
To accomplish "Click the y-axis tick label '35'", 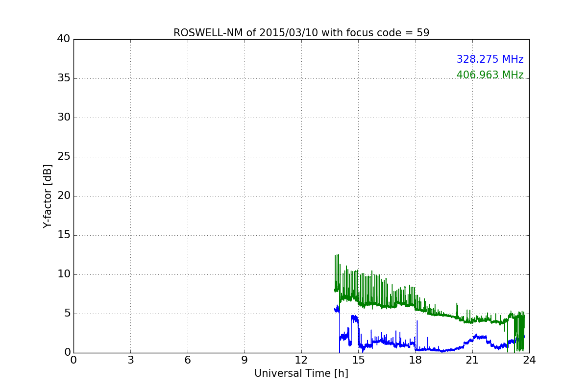I will click(x=64, y=78).
